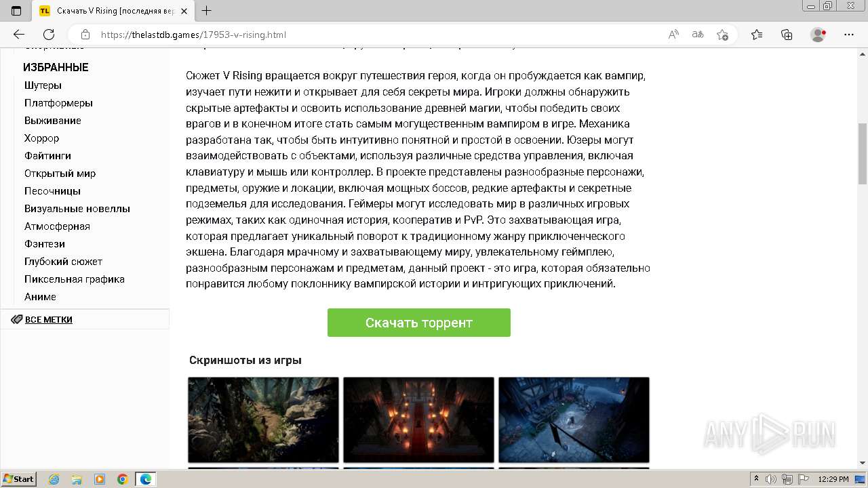The height and width of the screenshot is (488, 868).
Task: Open the network tray icon
Action: (x=788, y=479)
